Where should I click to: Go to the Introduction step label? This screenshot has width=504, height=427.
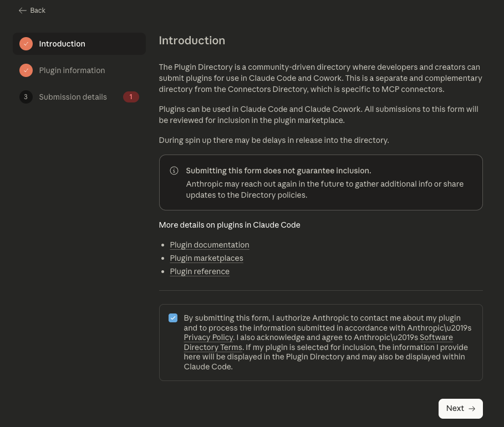(x=62, y=44)
